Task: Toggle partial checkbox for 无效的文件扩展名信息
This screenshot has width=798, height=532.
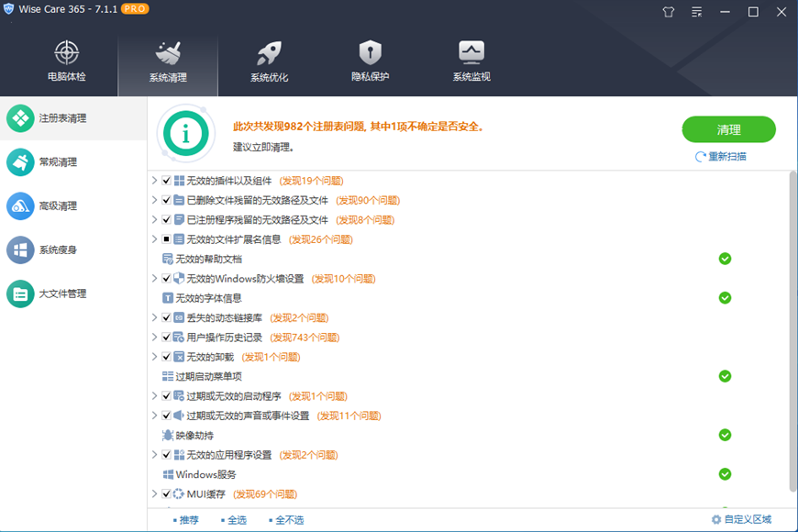Action: 166,239
